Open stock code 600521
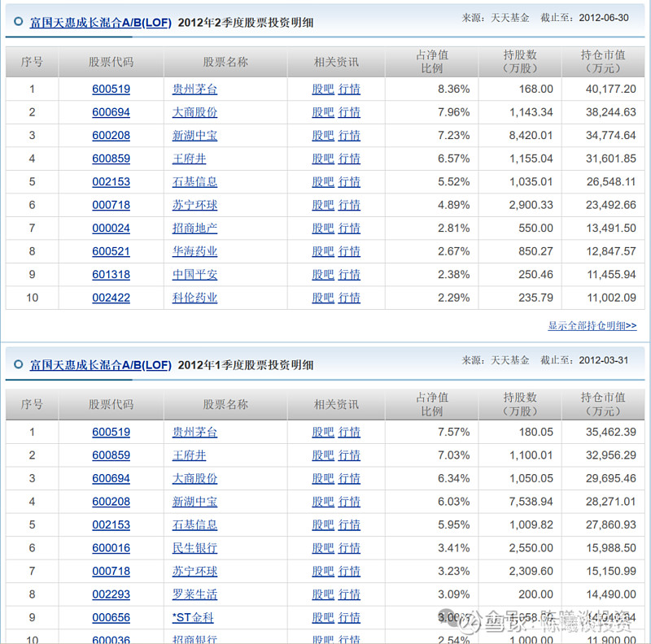The height and width of the screenshot is (644, 651). pos(111,252)
